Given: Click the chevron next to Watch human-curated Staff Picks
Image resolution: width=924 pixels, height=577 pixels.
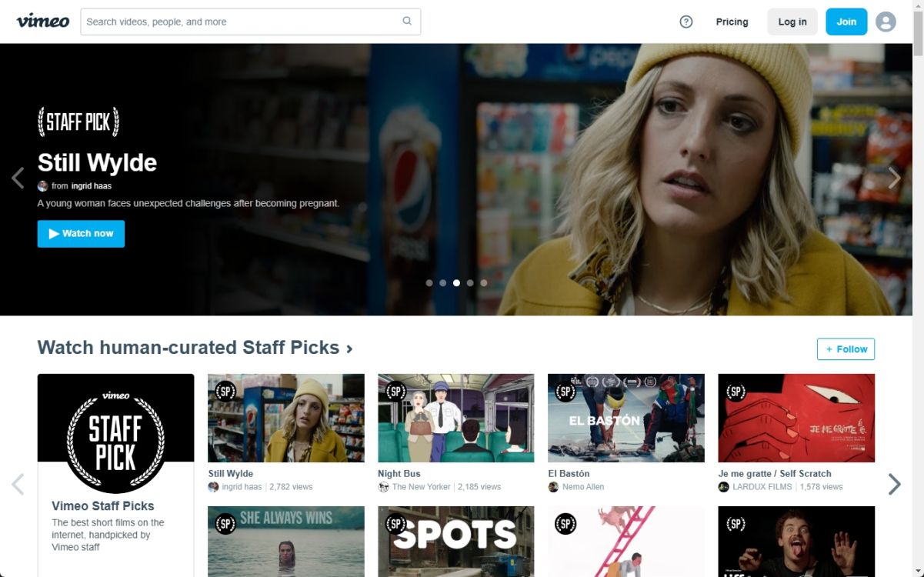Looking at the screenshot, I should click(349, 349).
